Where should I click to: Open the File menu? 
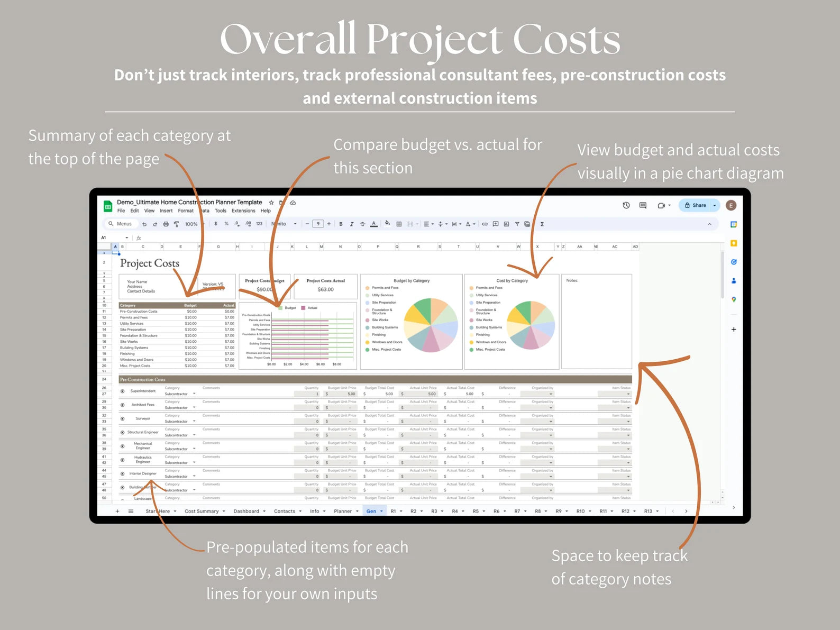pos(121,211)
